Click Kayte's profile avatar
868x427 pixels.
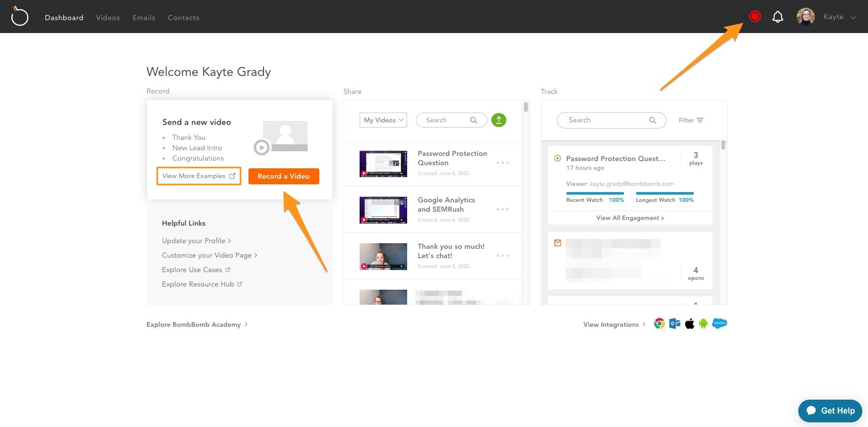pyautogui.click(x=805, y=17)
